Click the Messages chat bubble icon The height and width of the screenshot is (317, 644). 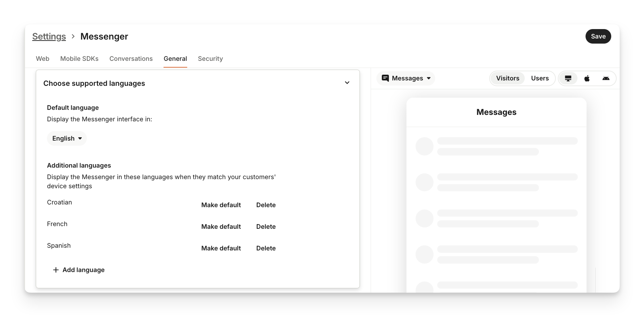tap(385, 78)
